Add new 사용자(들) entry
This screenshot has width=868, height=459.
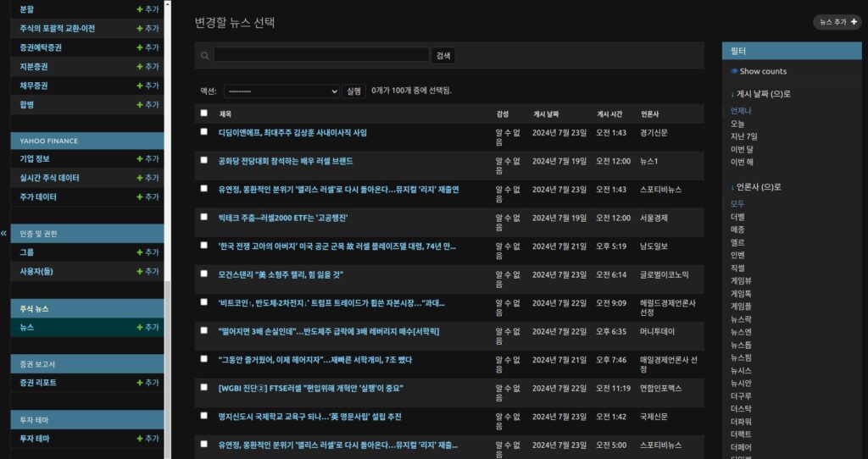(x=147, y=271)
